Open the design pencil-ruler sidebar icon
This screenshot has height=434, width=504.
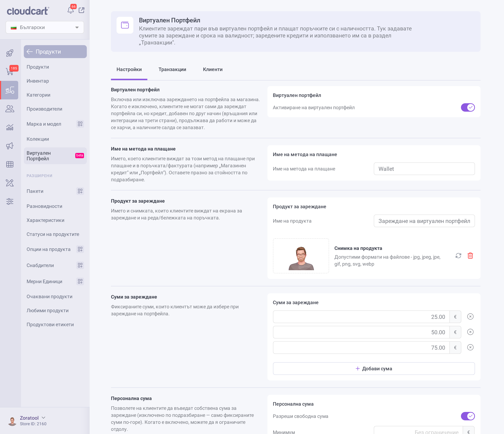click(x=10, y=183)
